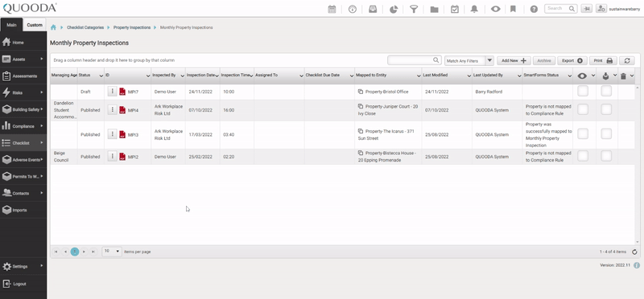Open the Mapped to Entity column arrow

[x=419, y=76]
